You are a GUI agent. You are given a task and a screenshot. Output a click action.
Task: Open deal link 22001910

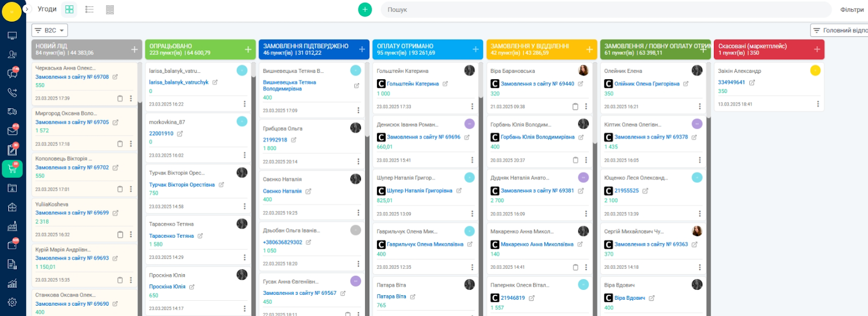click(161, 134)
